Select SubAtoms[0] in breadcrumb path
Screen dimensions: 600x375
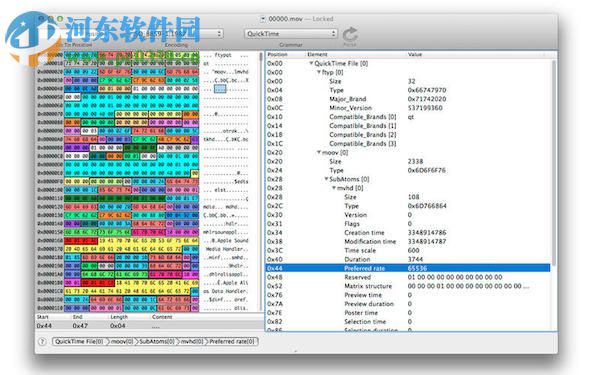(x=157, y=341)
